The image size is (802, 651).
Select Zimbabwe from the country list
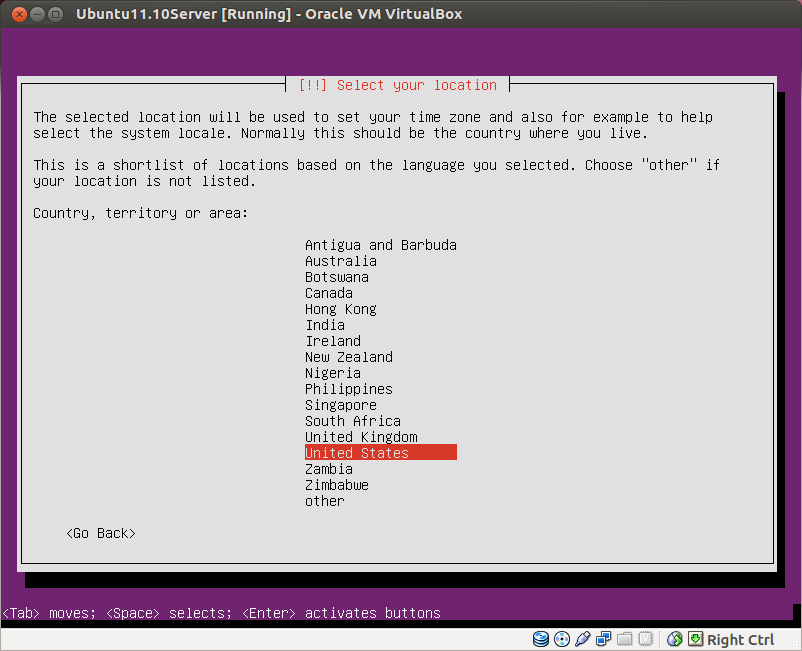tap(336, 484)
